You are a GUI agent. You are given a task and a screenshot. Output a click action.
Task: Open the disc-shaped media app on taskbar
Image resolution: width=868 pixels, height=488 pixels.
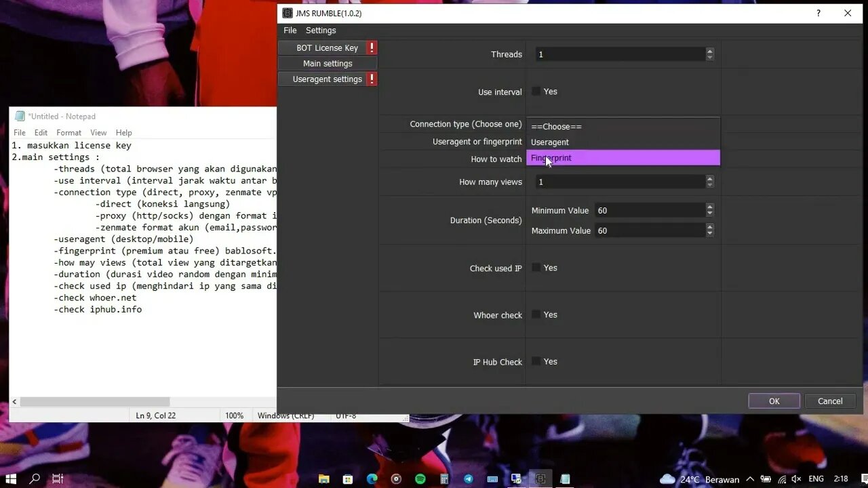click(x=396, y=479)
